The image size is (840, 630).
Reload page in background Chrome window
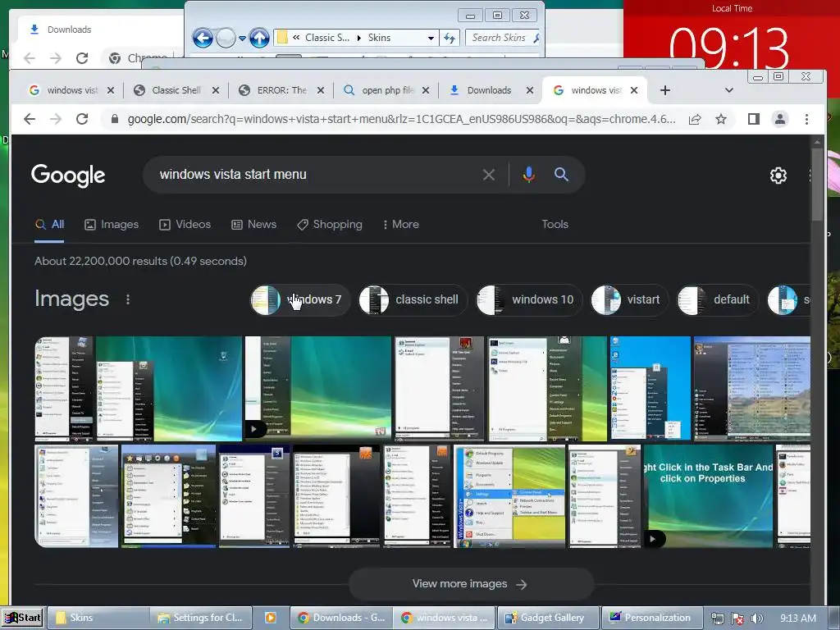coord(82,58)
